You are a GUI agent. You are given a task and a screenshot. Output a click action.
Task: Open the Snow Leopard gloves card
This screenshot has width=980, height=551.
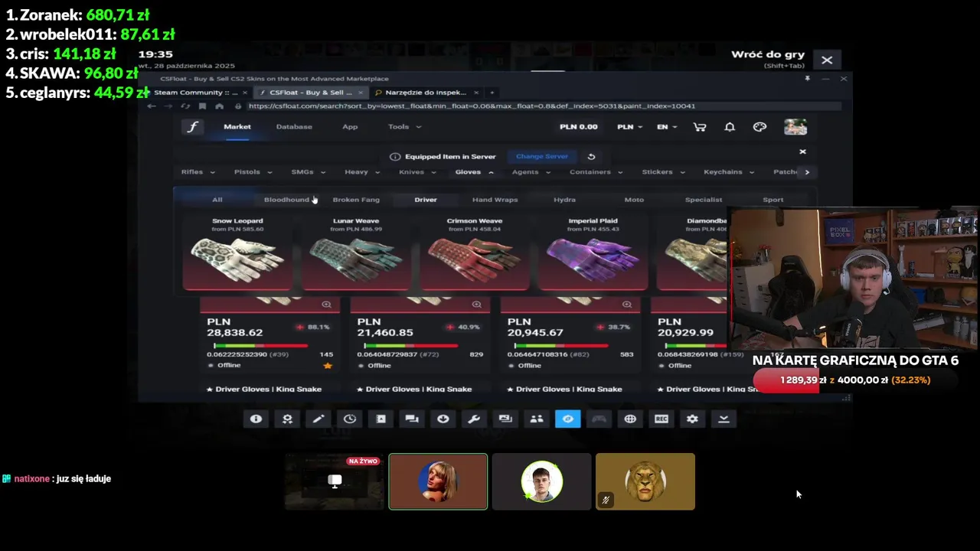pos(237,253)
